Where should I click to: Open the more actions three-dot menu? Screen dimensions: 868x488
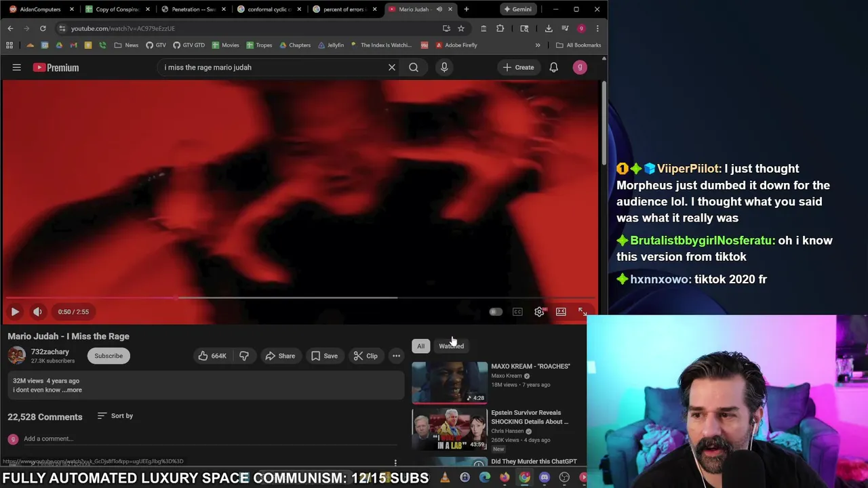(396, 356)
